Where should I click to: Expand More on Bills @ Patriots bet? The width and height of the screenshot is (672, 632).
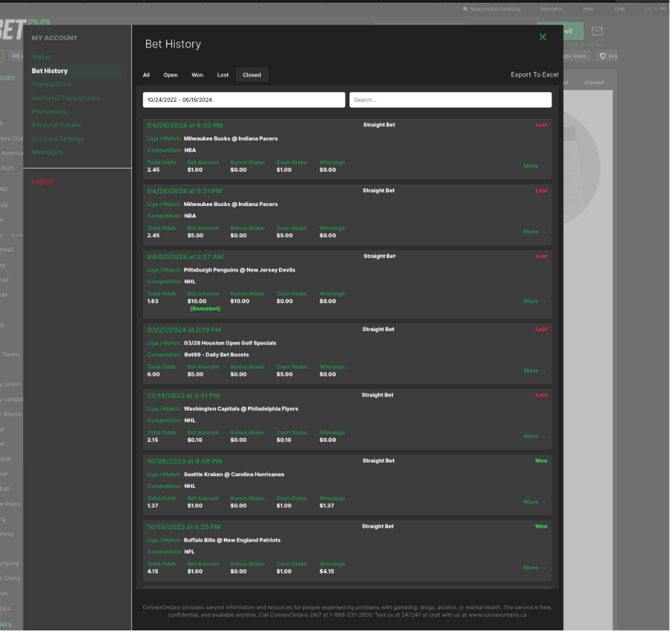click(x=537, y=569)
